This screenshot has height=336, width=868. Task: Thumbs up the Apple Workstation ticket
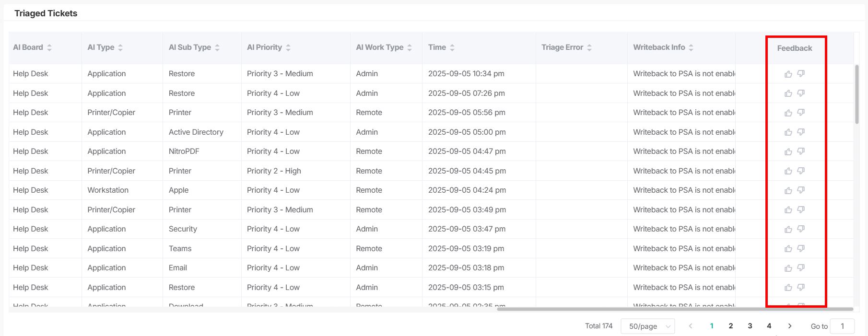click(x=788, y=190)
